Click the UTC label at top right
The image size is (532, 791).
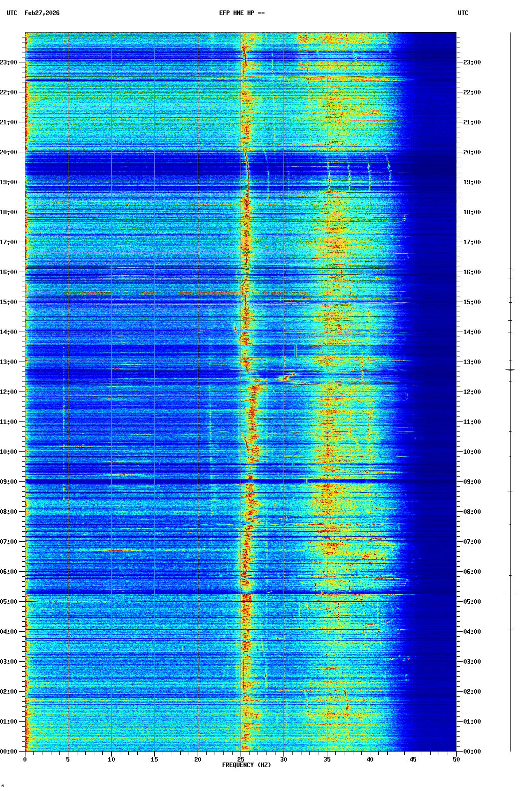pos(463,13)
